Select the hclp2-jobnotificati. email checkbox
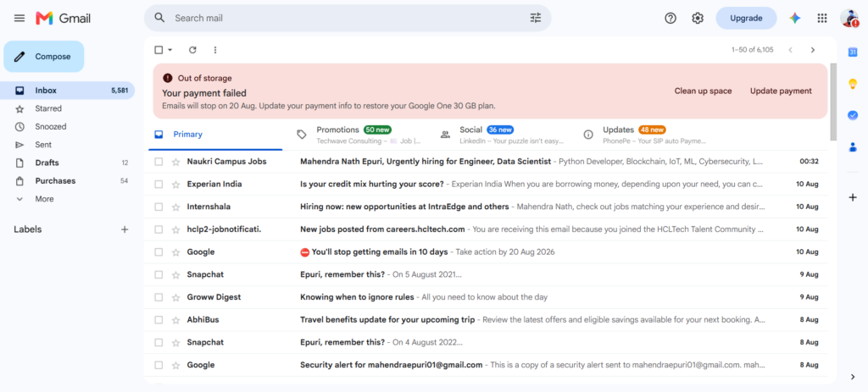 point(159,229)
